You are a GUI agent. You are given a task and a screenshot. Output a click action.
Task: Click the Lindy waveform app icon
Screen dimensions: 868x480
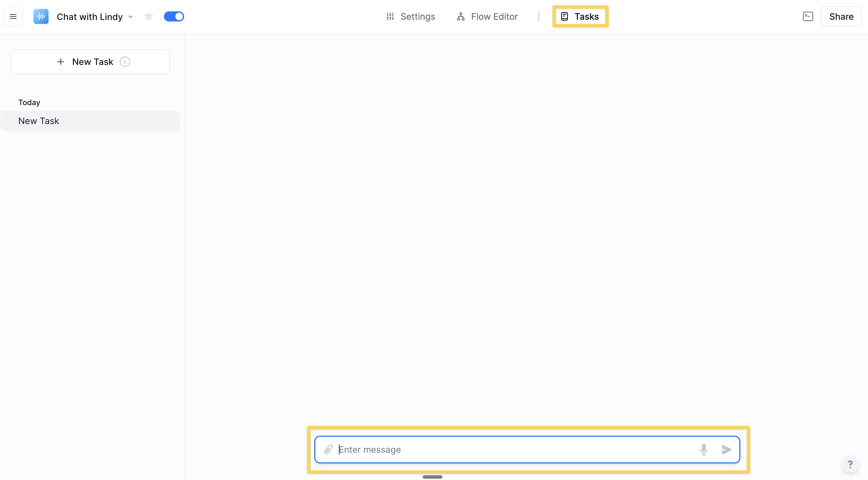41,16
